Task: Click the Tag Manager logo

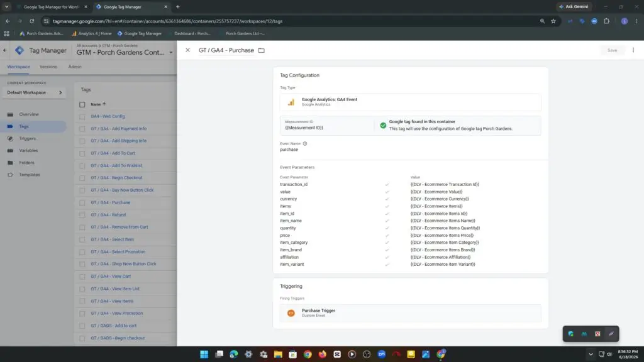Action: point(19,50)
